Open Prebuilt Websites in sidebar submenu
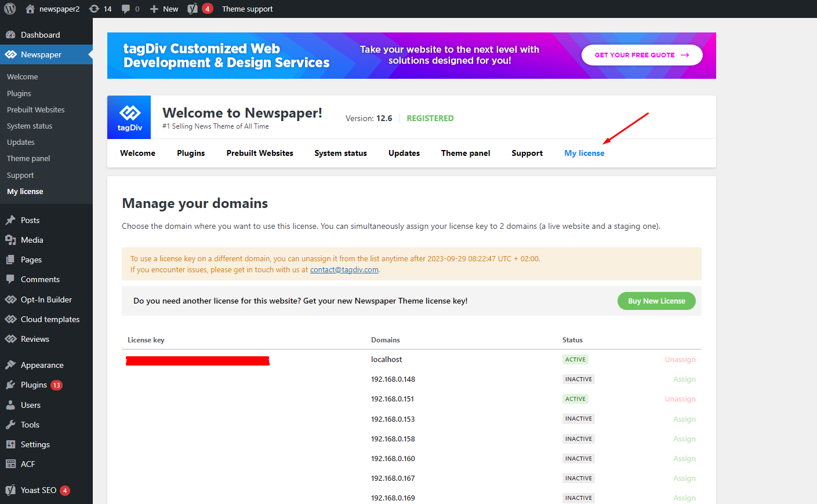The width and height of the screenshot is (817, 504). (x=35, y=109)
